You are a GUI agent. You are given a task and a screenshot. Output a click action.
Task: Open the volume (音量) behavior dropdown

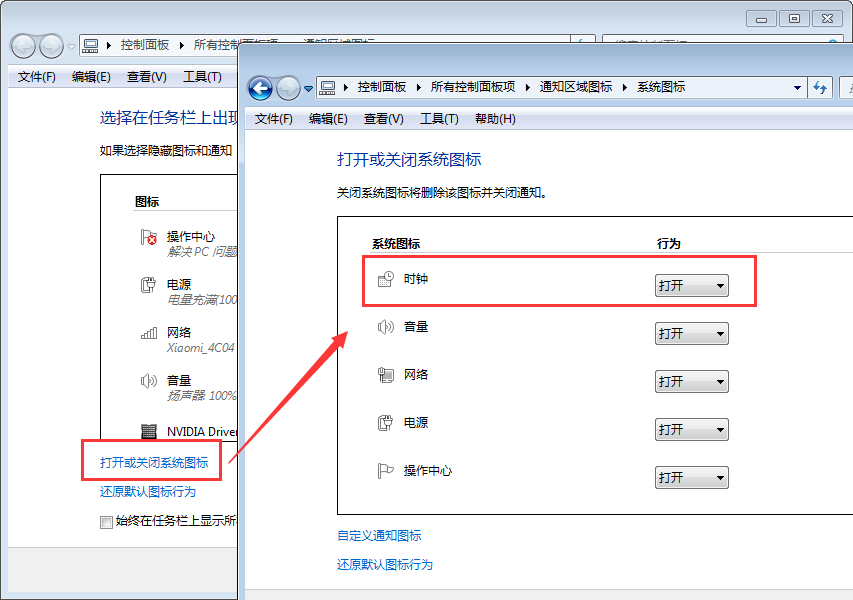click(691, 334)
